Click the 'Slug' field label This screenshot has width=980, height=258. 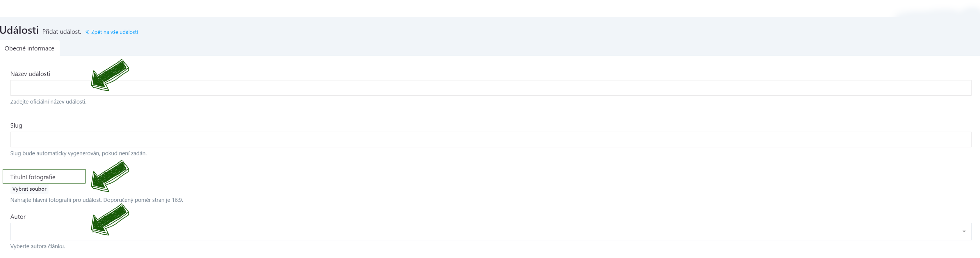[x=16, y=126]
